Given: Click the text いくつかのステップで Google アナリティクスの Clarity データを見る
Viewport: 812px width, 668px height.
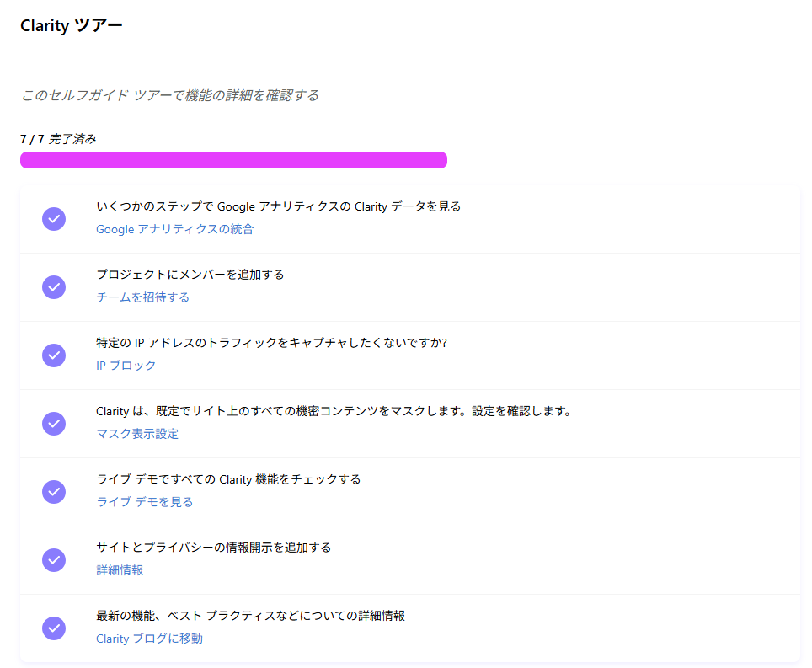Looking at the screenshot, I should click(x=279, y=206).
